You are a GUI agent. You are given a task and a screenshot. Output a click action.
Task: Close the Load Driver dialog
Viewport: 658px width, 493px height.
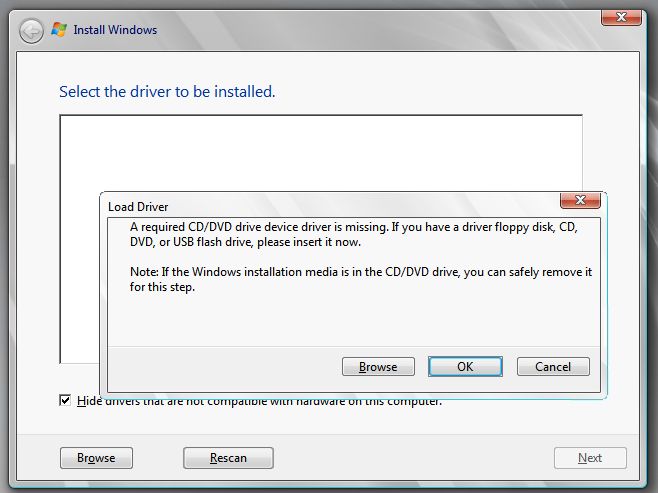[x=580, y=200]
